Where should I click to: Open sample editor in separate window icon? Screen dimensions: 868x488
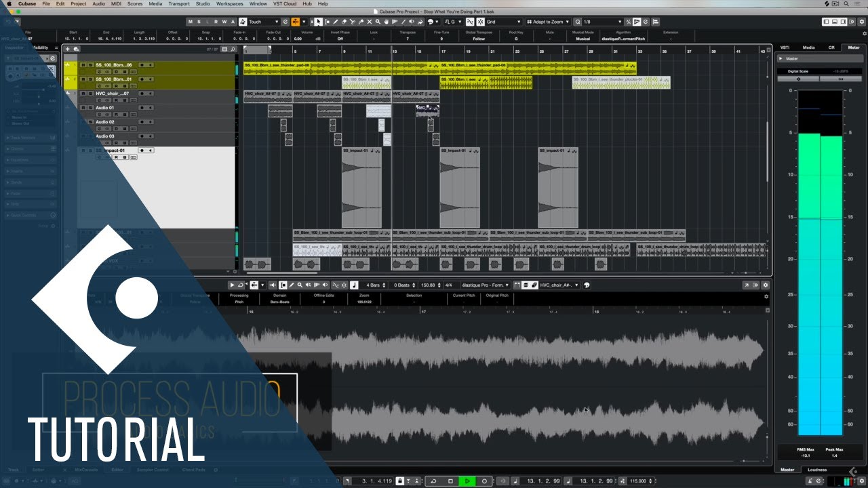746,285
